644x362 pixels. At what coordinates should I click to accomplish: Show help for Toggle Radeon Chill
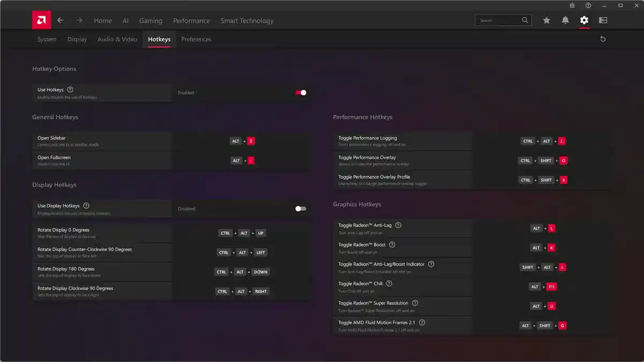pos(389,284)
